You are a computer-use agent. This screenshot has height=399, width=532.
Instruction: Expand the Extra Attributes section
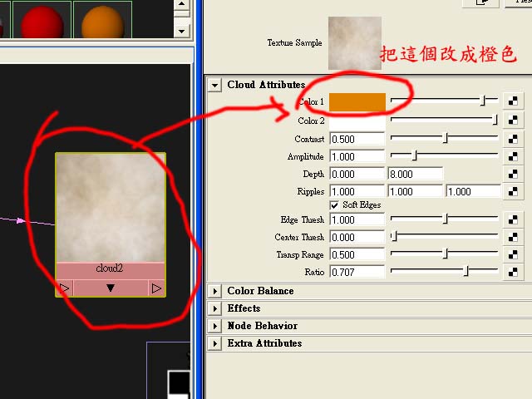214,343
